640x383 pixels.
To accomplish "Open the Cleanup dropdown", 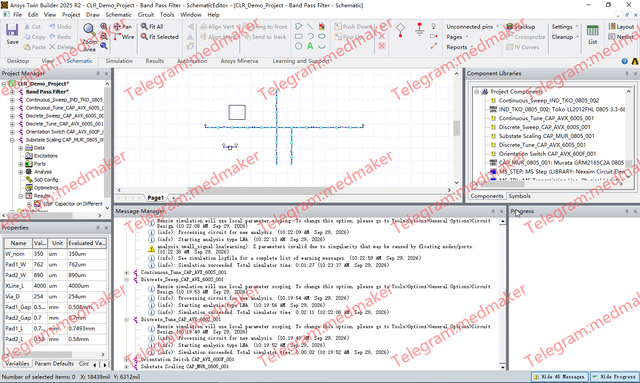I will pos(565,37).
